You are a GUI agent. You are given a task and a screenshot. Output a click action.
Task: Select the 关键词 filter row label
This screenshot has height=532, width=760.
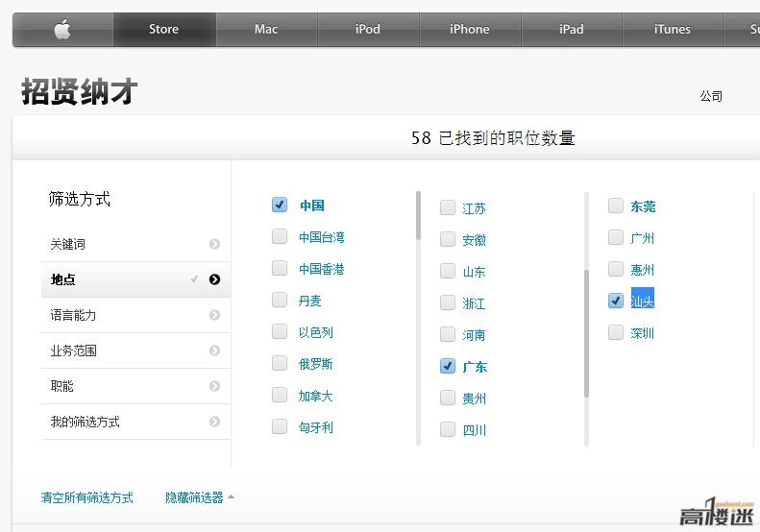[68, 244]
